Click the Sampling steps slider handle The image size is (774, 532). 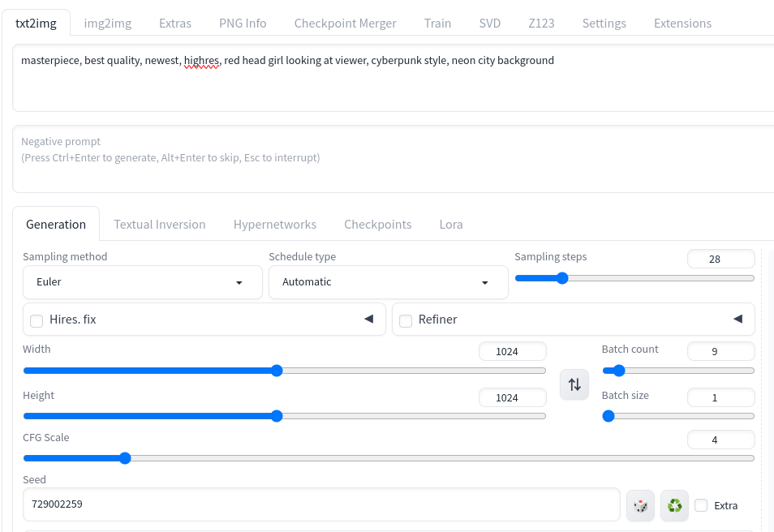tap(562, 278)
